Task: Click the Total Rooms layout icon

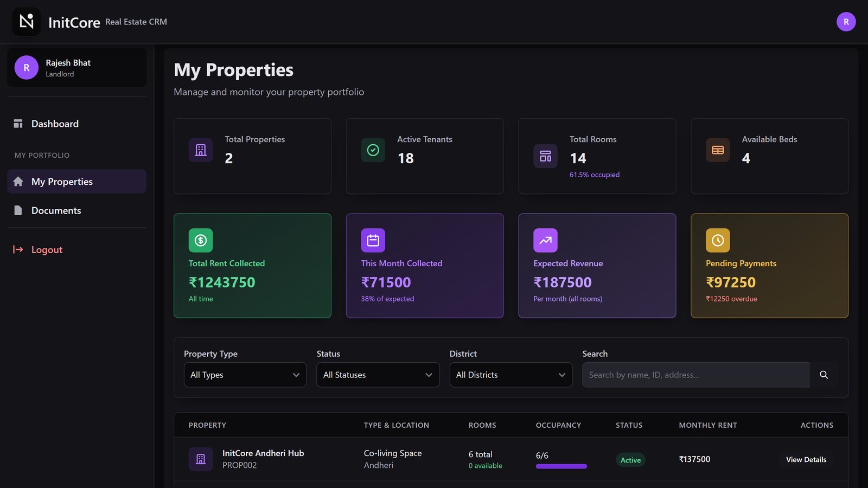Action: pos(546,156)
